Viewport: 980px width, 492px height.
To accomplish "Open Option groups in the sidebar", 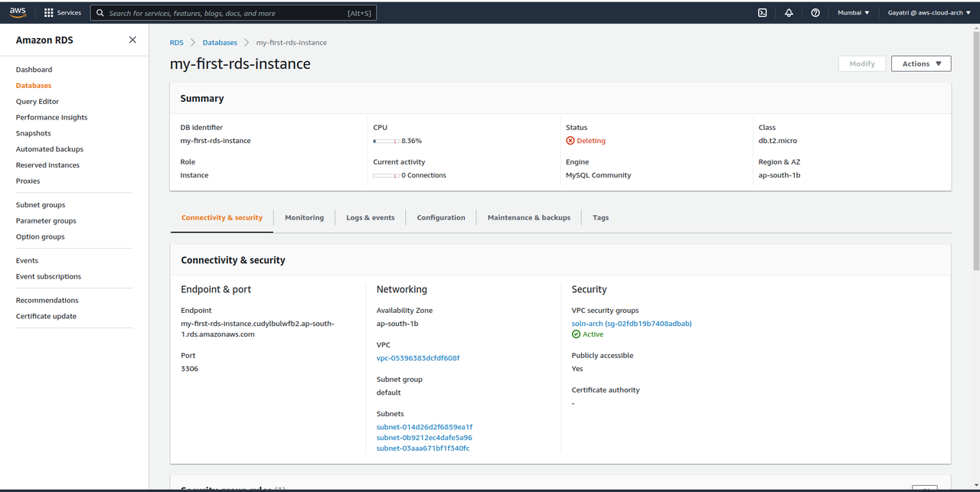I will point(41,237).
